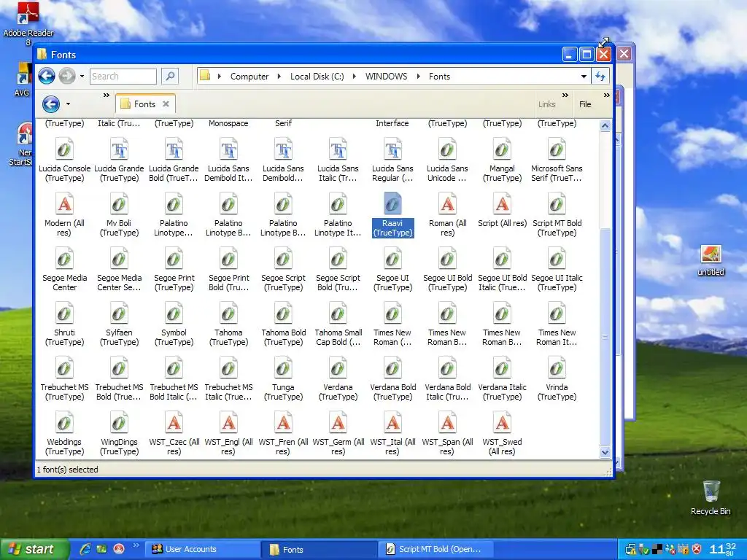Expand the chevron after File menu

(606, 96)
